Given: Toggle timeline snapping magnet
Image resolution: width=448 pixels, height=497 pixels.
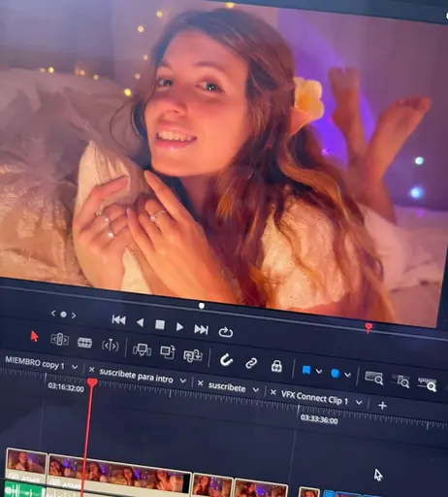Looking at the screenshot, I should (x=226, y=359).
